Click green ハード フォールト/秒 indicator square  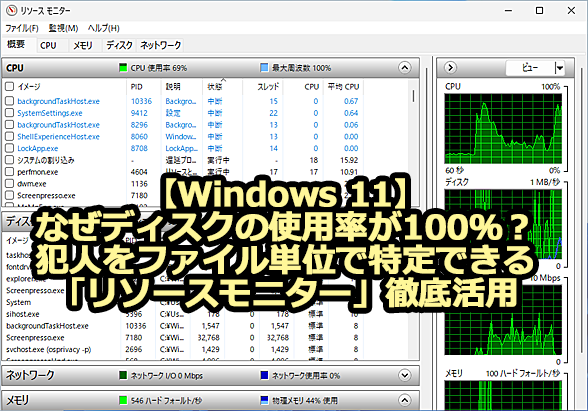point(123,400)
